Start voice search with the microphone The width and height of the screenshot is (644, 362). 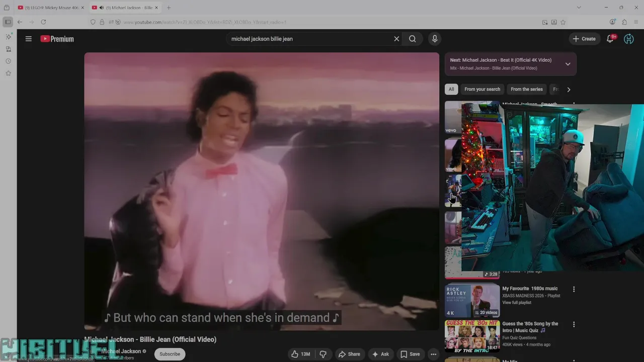click(435, 39)
